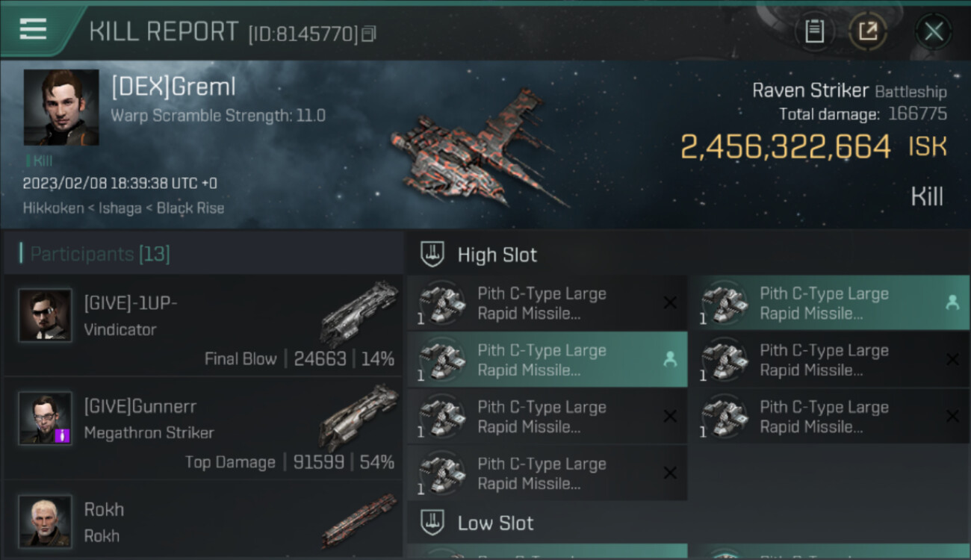Screen dimensions: 971x560
Task: View [DEX]Greml pilot portrait
Action: (x=61, y=108)
